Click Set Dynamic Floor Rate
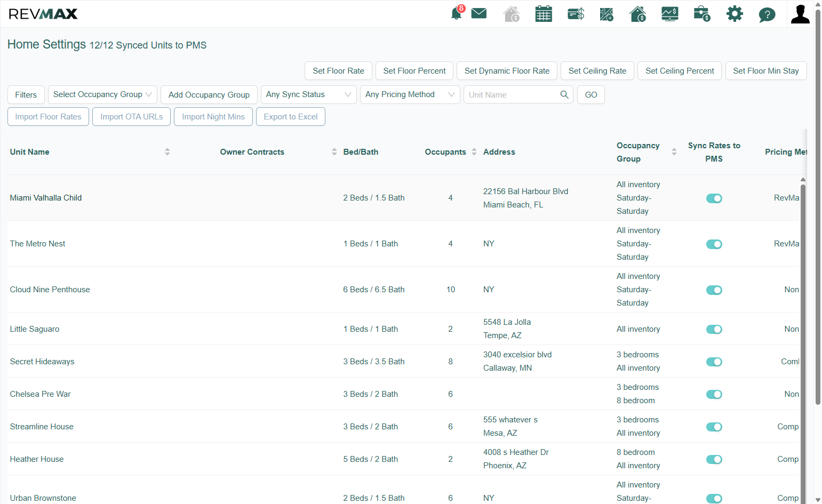This screenshot has height=504, width=822. (507, 71)
